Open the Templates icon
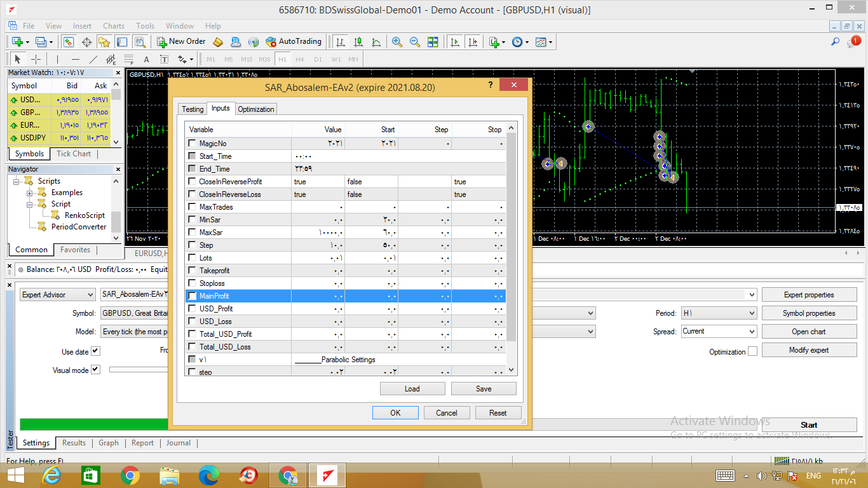868x488 pixels. pos(541,42)
